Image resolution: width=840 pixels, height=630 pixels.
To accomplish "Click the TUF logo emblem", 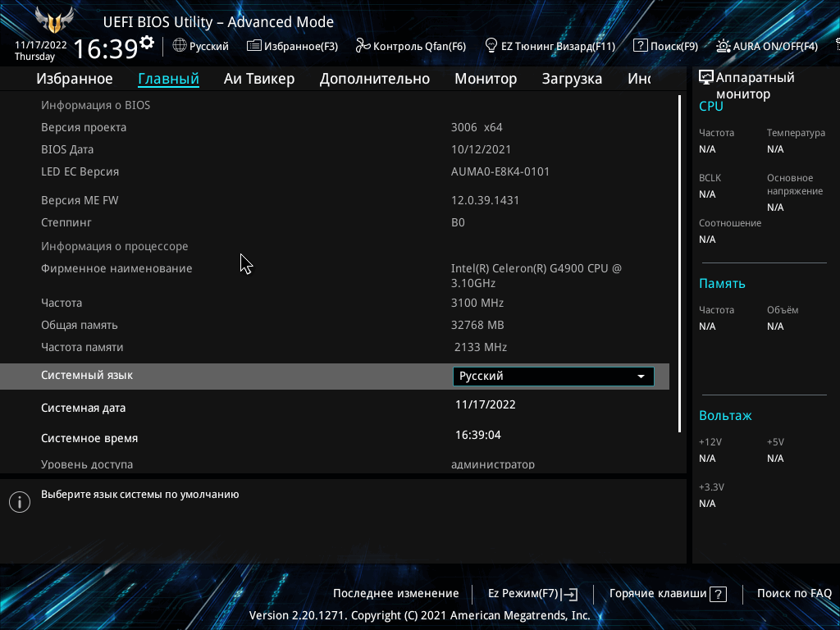I will click(x=53, y=21).
